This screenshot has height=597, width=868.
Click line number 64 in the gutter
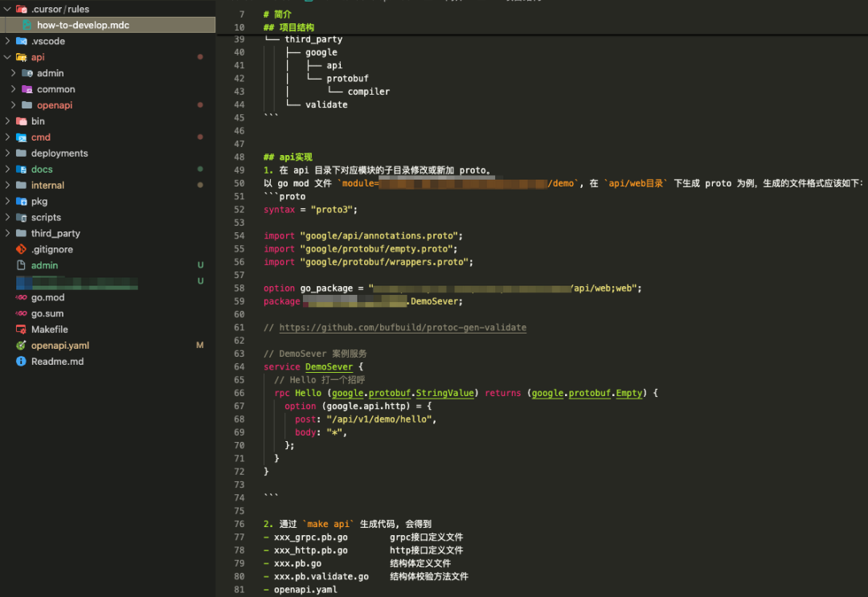tap(240, 367)
